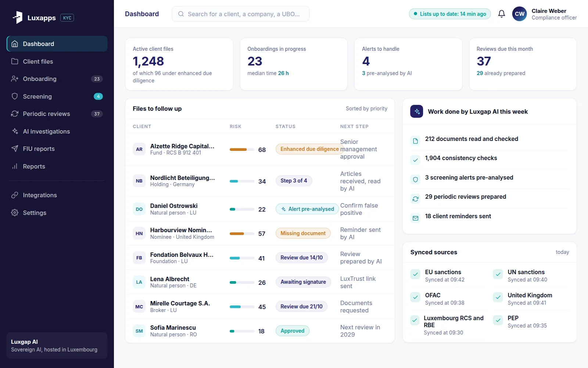Click the Luxgap AI sovereign info card

coord(57,346)
